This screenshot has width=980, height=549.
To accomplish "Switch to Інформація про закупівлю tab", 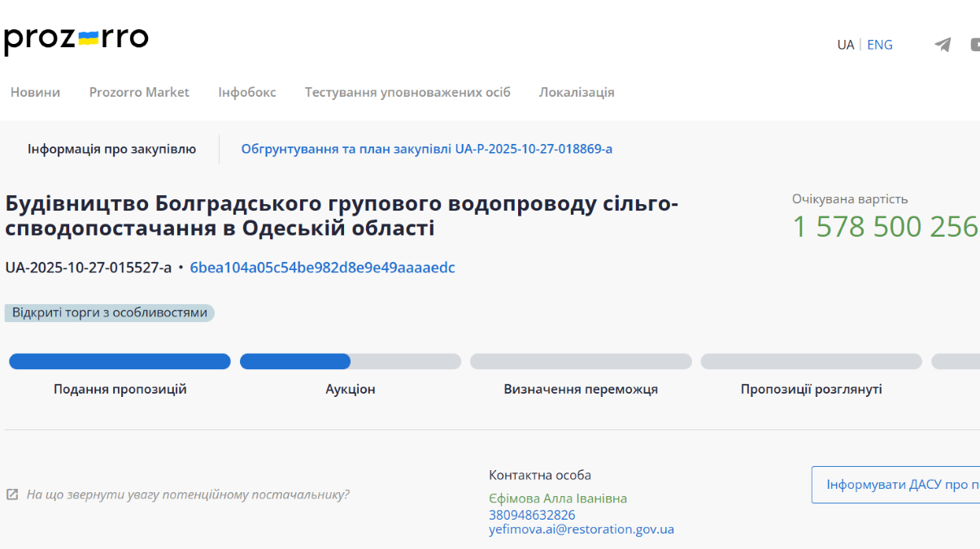I will pos(111,149).
